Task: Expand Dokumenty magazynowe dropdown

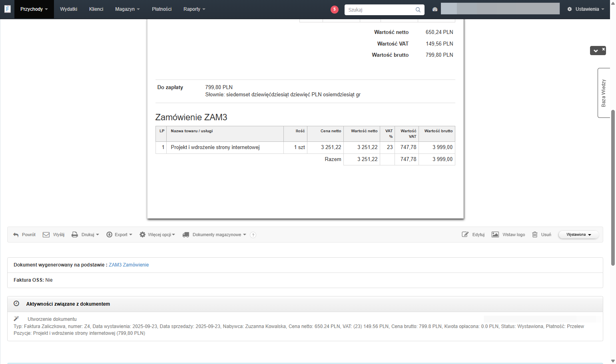Action: point(214,235)
